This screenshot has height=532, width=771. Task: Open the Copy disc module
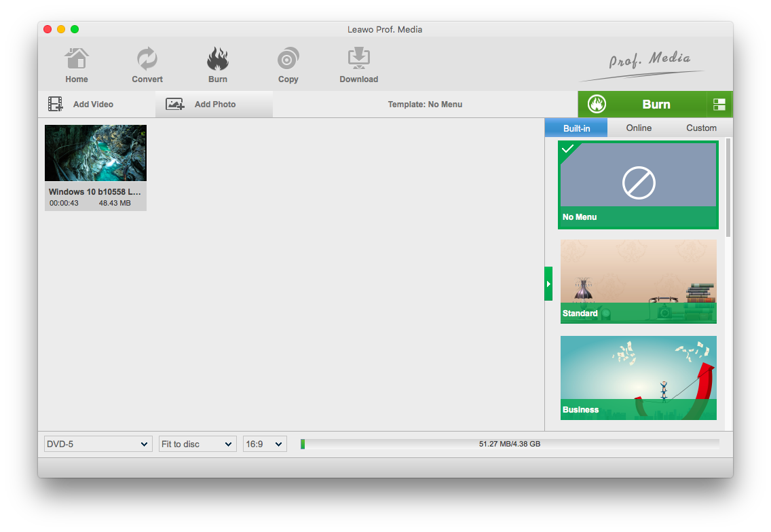(288, 59)
